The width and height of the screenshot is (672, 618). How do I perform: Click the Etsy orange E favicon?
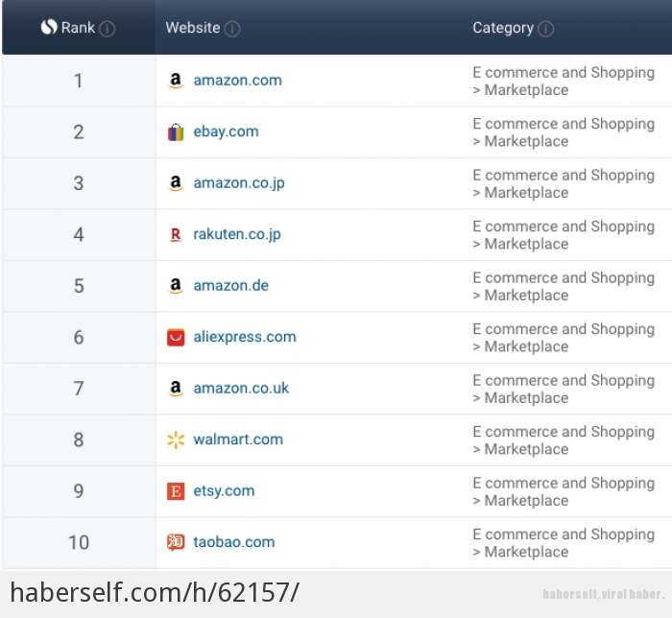176,491
